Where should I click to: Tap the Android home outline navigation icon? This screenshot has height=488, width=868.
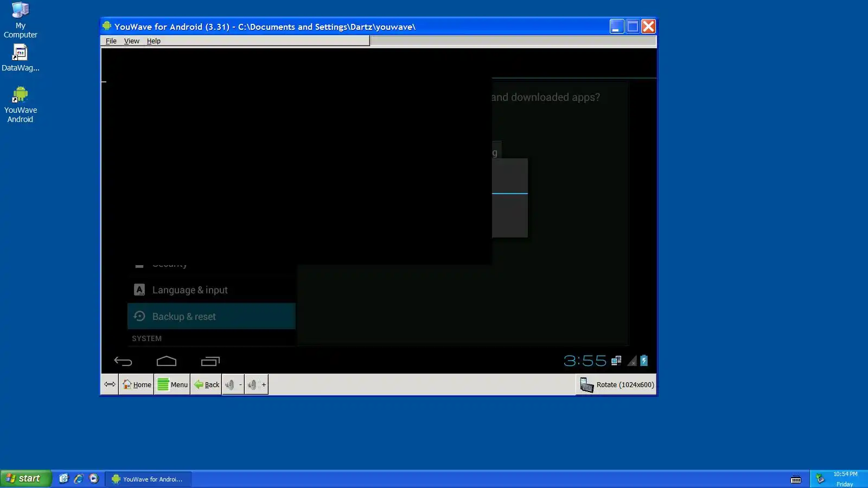(x=167, y=361)
